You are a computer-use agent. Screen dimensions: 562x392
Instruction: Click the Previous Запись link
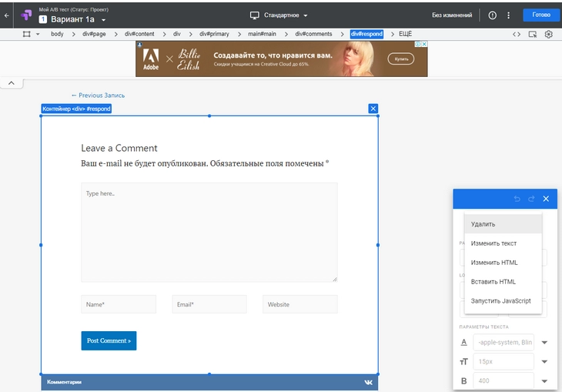coord(98,95)
